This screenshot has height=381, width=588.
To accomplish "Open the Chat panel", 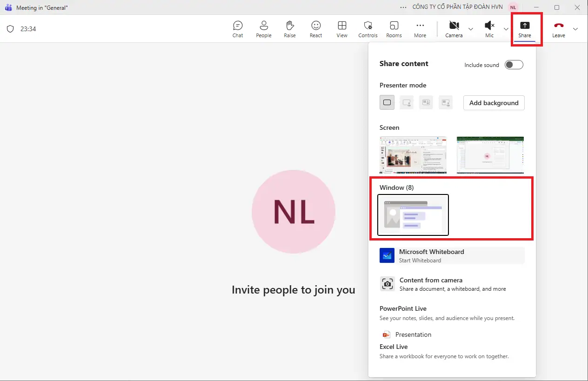I will [238, 29].
